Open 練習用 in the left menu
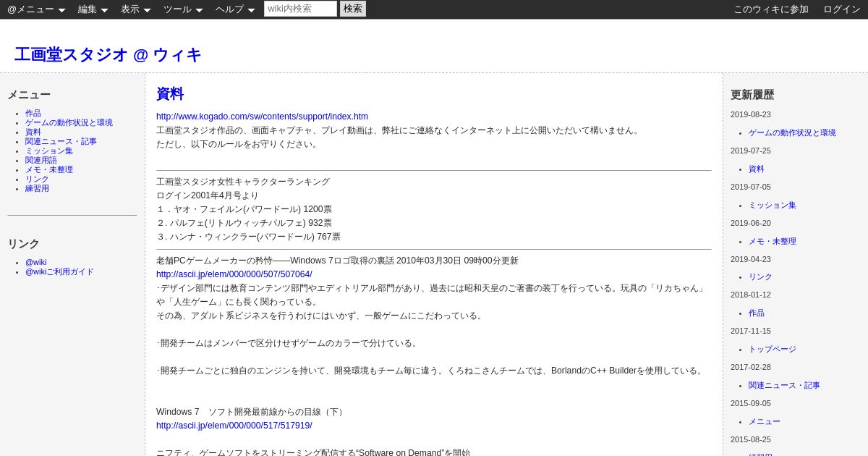The image size is (868, 456). click(37, 189)
